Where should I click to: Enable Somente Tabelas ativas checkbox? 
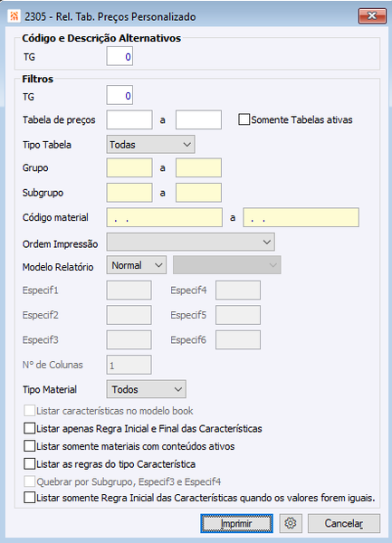(244, 119)
